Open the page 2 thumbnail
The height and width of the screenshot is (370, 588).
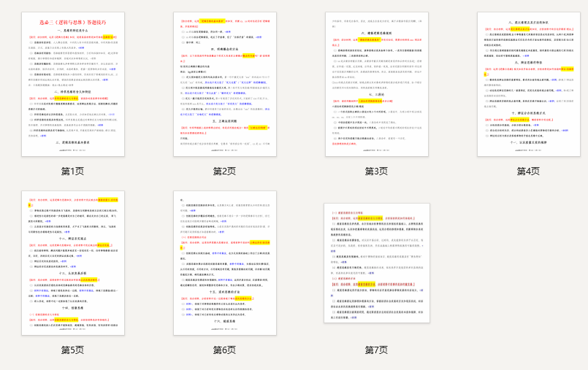coord(225,84)
